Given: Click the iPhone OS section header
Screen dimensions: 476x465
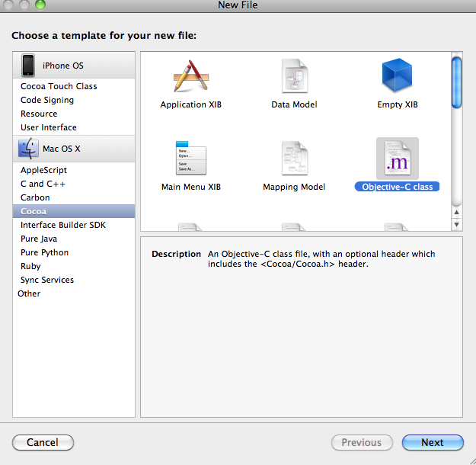Looking at the screenshot, I should point(74,65).
